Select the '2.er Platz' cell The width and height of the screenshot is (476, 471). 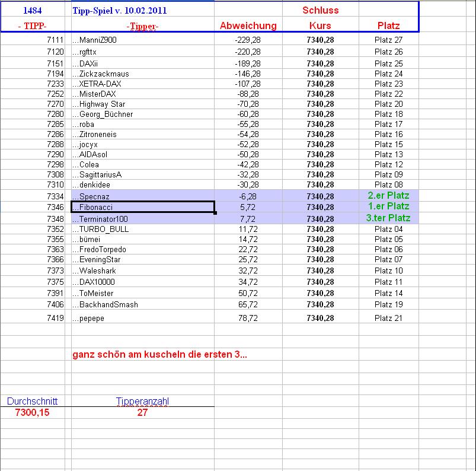[x=389, y=195]
